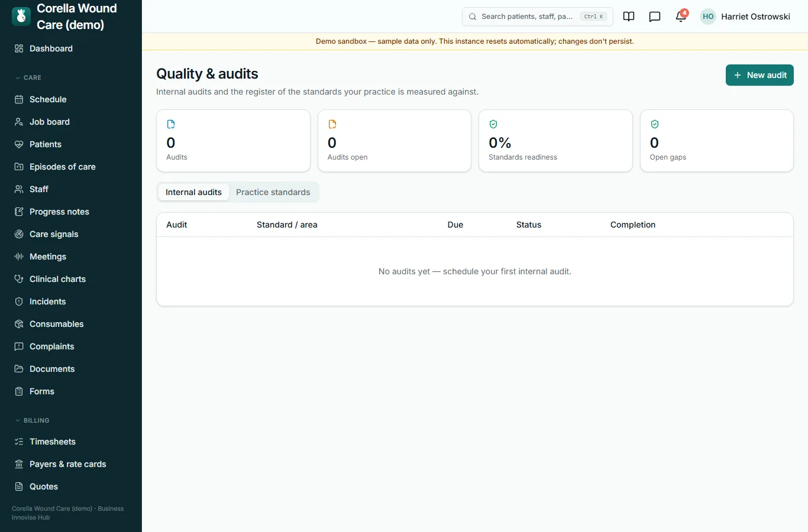
Task: Click the Timesheets checklist icon
Action: point(19,442)
